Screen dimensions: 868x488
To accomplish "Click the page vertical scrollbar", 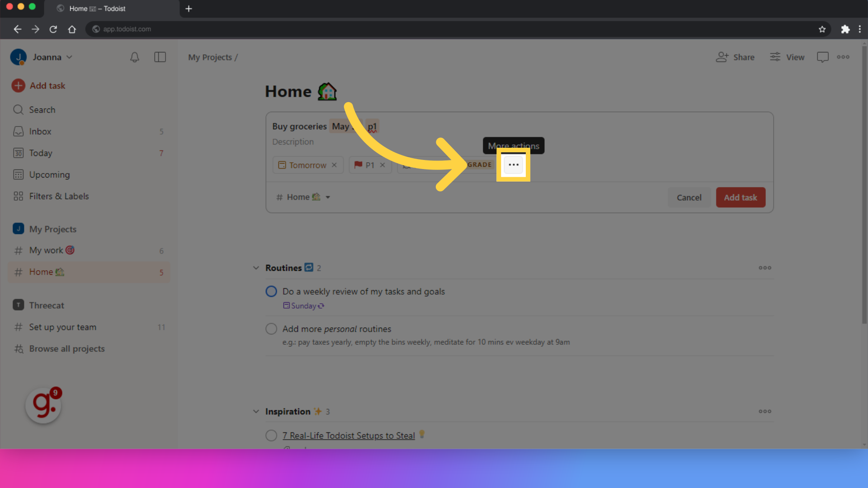I will [864, 185].
